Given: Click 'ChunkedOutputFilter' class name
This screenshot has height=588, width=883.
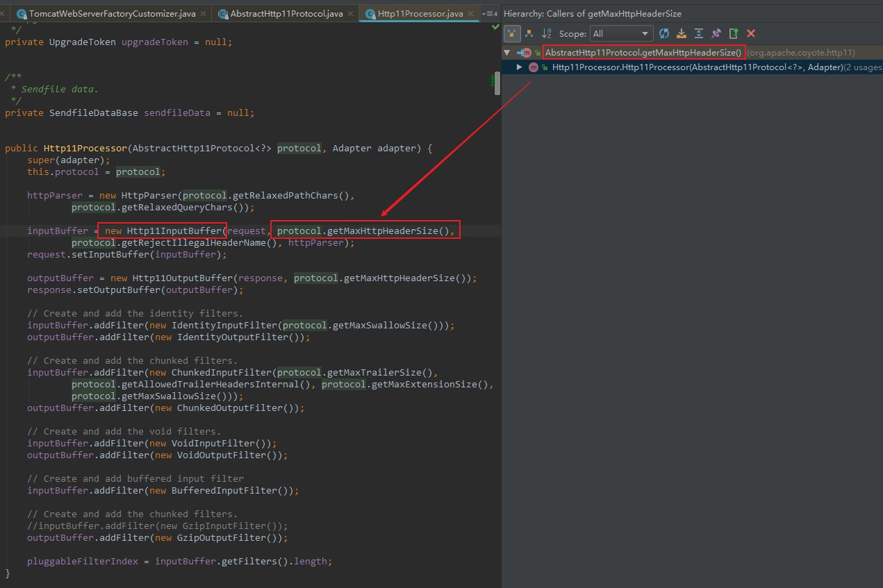Looking at the screenshot, I should point(230,408).
